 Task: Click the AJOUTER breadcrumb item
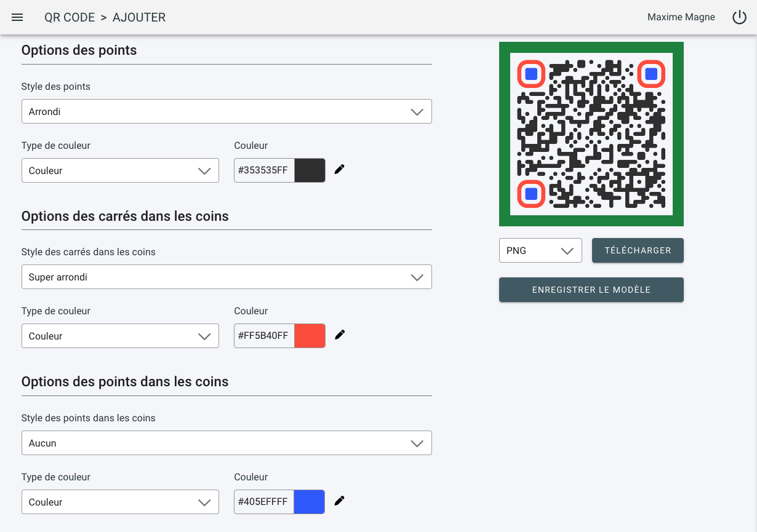139,17
